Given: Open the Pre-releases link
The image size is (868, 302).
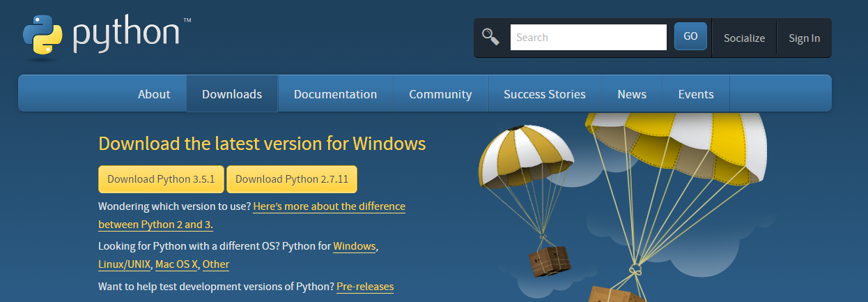Looking at the screenshot, I should 365,287.
